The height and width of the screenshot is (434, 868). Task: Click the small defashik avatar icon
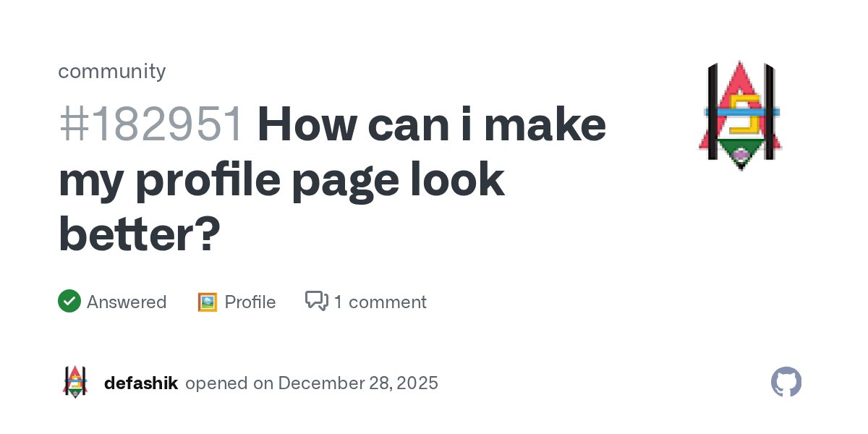[75, 382]
